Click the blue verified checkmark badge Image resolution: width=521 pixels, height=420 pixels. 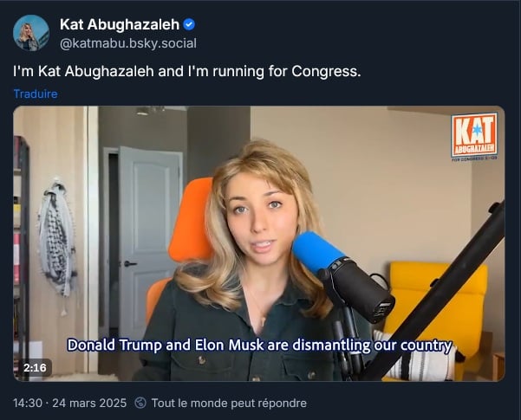[189, 24]
